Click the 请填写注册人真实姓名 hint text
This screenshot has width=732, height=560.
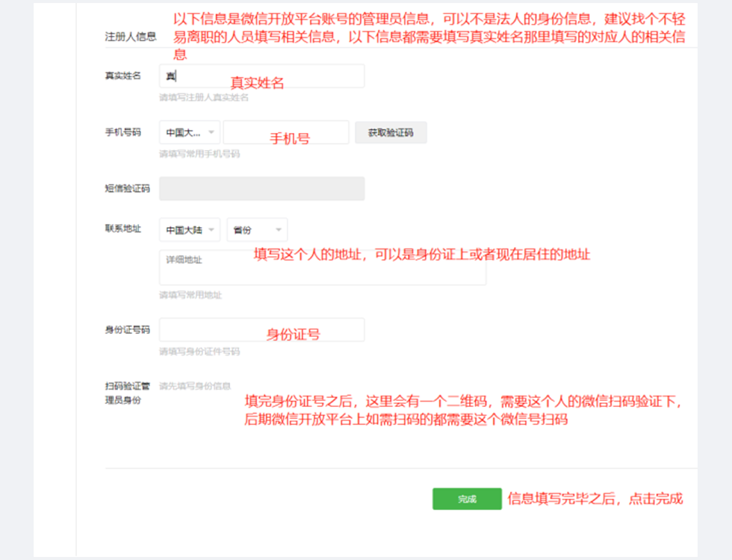[204, 98]
